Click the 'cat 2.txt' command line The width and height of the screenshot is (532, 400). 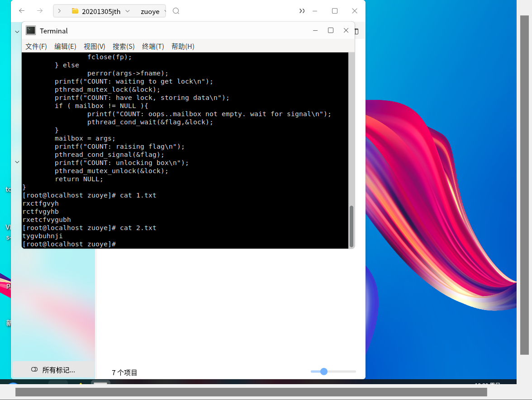(89, 228)
